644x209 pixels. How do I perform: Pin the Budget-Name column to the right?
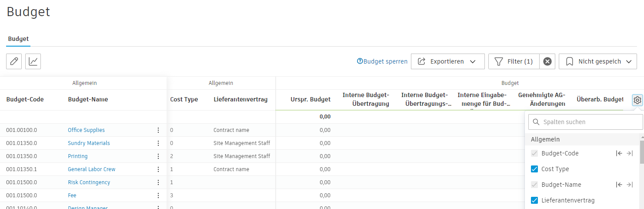coord(630,185)
